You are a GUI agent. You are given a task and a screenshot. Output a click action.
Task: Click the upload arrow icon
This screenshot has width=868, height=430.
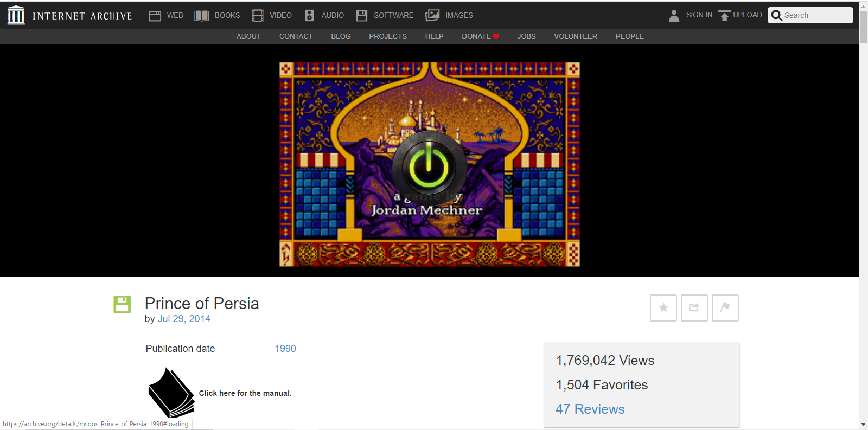pos(724,16)
